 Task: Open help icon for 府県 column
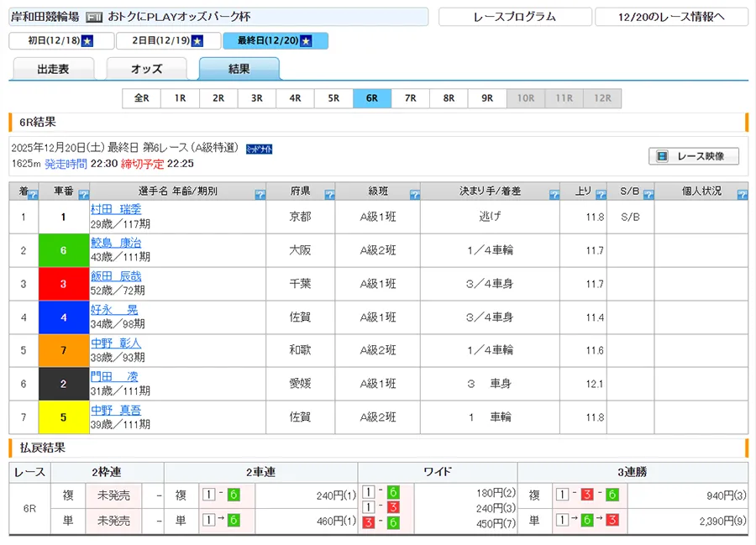click(329, 195)
